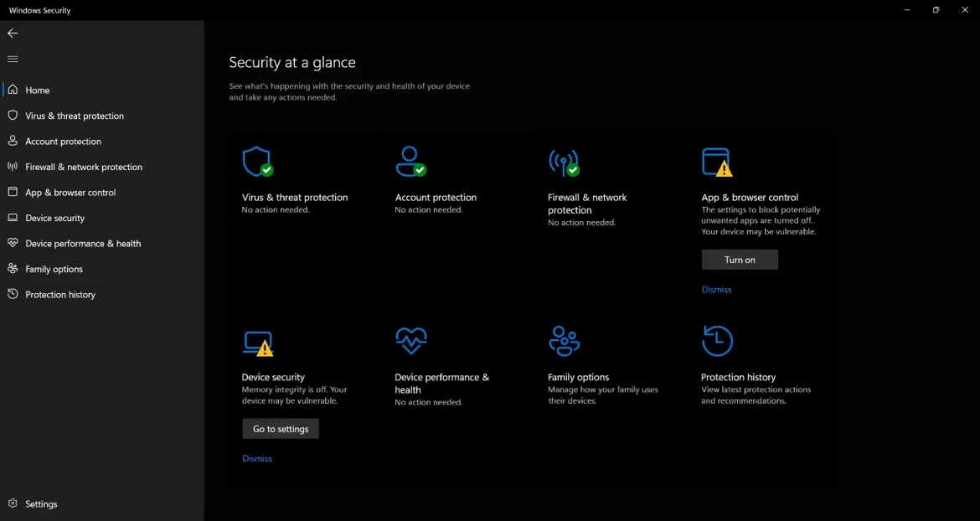
Task: Open the App & browser control warning tile
Action: pyautogui.click(x=717, y=161)
